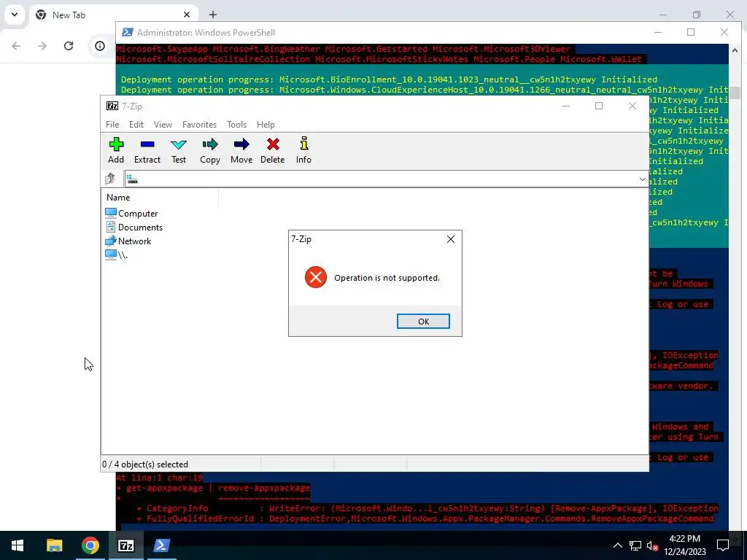Open a new Chrome tab with plus
The height and width of the screenshot is (560, 747).
pyautogui.click(x=213, y=15)
